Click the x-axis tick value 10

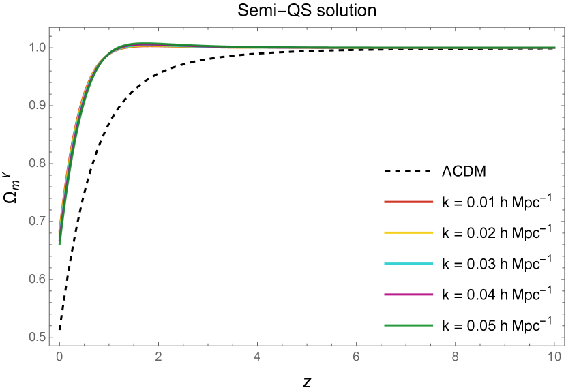coord(554,357)
